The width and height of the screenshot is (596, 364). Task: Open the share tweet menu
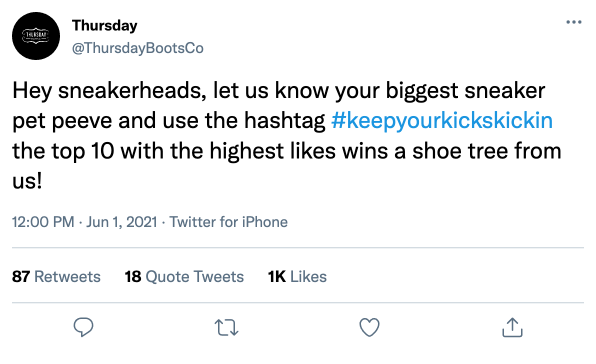[512, 327]
